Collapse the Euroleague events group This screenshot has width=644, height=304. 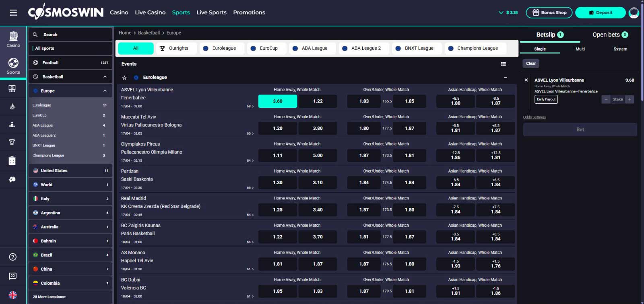point(505,78)
